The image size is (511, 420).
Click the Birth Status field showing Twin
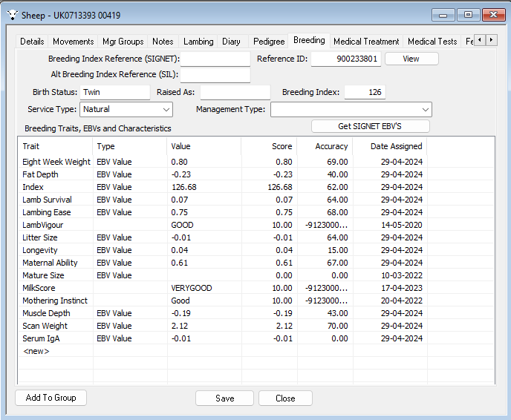pos(114,92)
